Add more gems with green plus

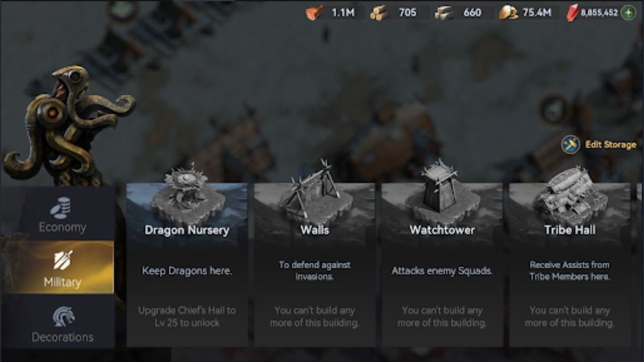628,13
